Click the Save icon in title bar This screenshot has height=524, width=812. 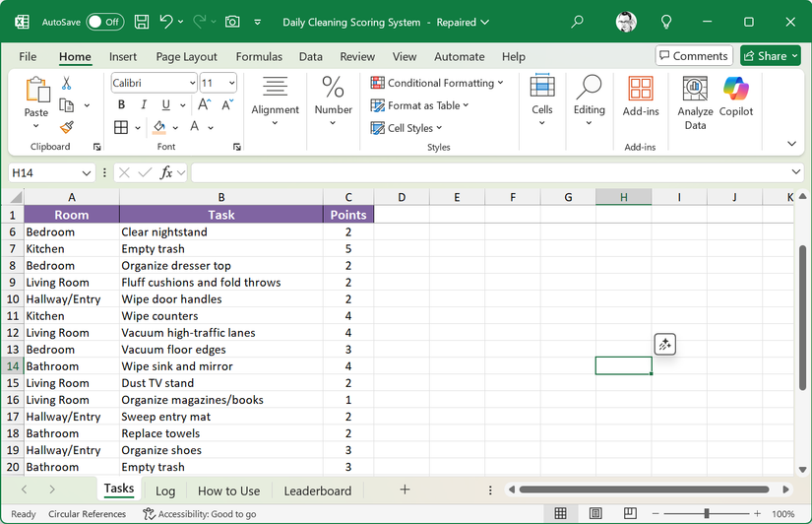point(142,22)
